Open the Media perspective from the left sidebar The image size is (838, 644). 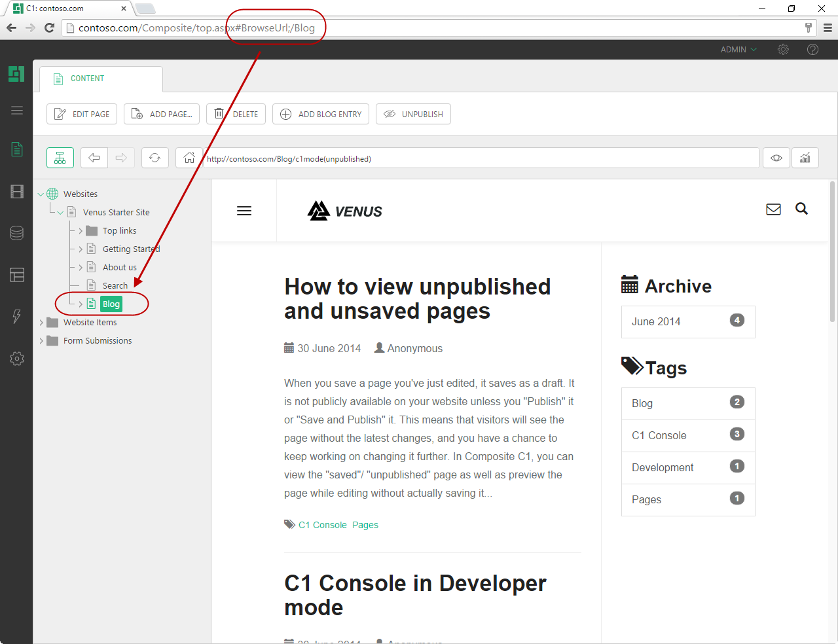tap(17, 191)
